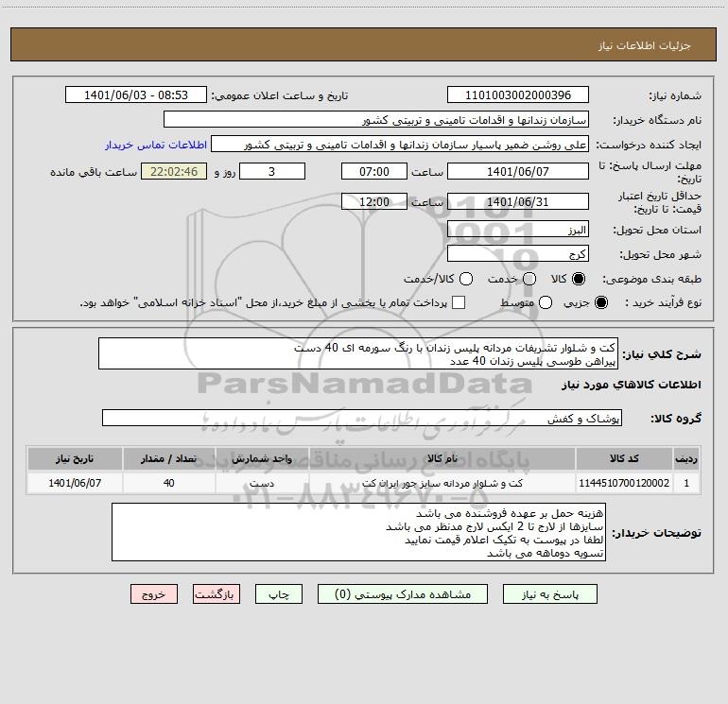Click product name cell کت و شلوار مردانه
This screenshot has height=704, width=728.
[442, 483]
